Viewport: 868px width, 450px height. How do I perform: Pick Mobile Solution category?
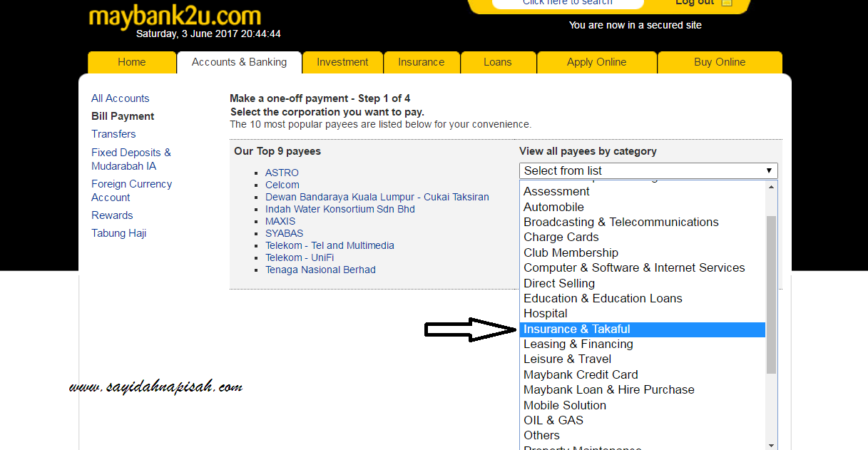click(x=643, y=405)
